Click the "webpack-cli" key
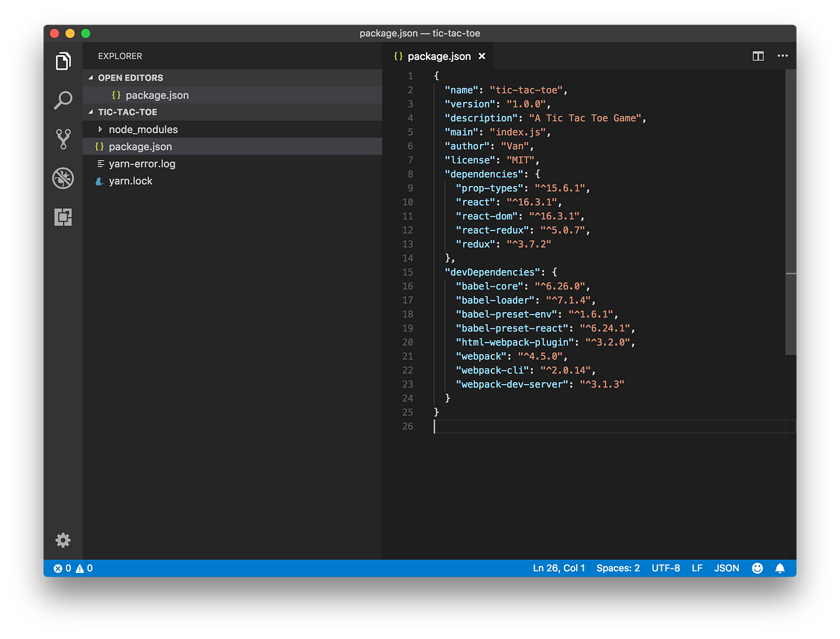This screenshot has width=840, height=639. tap(493, 370)
